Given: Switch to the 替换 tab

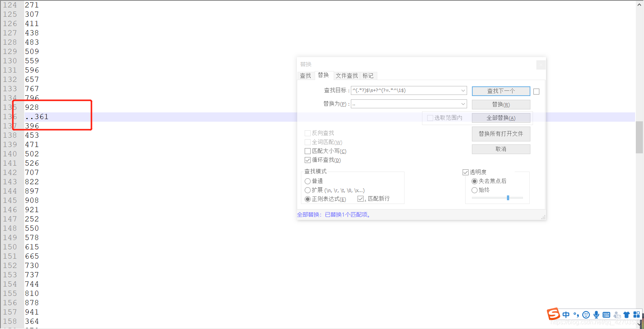Looking at the screenshot, I should (323, 75).
